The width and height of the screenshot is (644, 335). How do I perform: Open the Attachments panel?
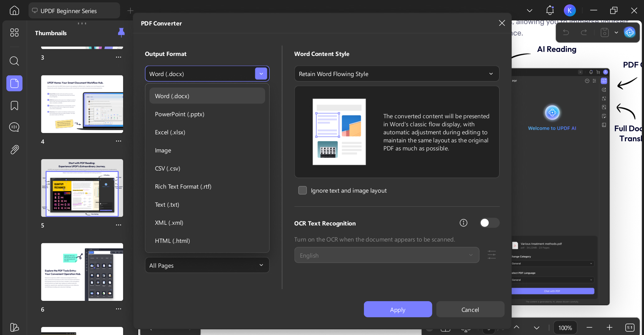14,150
